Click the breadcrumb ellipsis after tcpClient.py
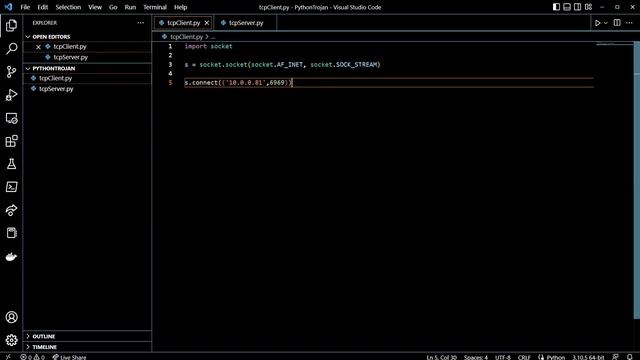Viewport: 640px width, 360px height. click(213, 37)
